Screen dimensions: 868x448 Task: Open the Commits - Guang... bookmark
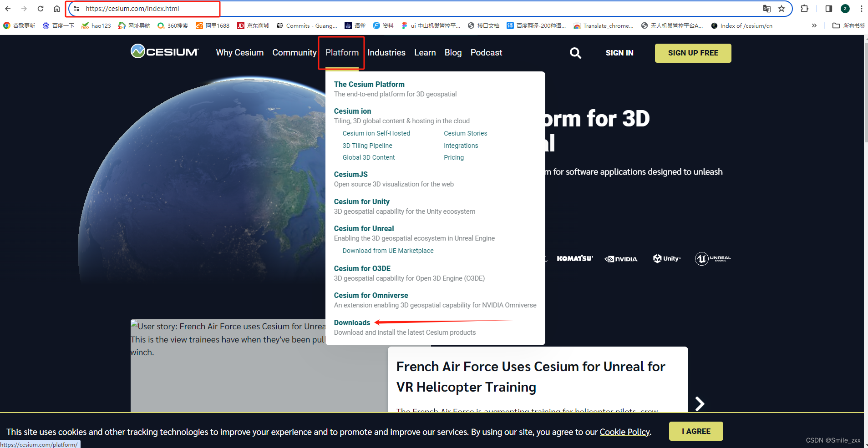click(307, 25)
